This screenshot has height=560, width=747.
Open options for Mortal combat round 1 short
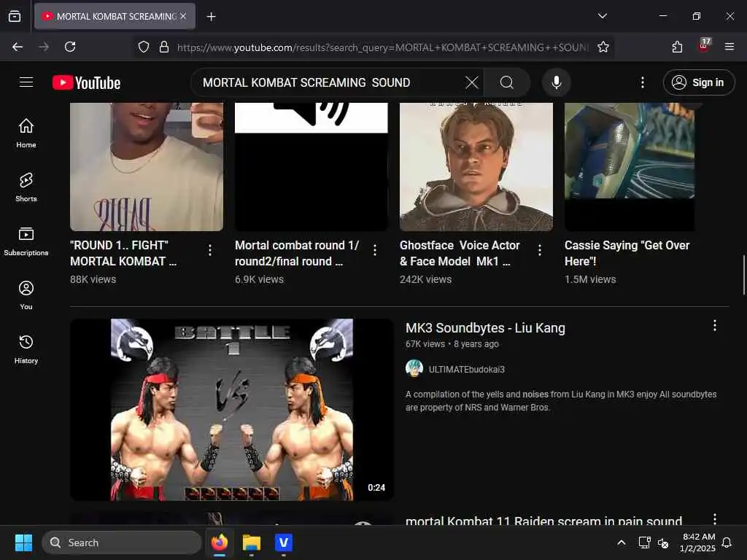[x=375, y=250]
